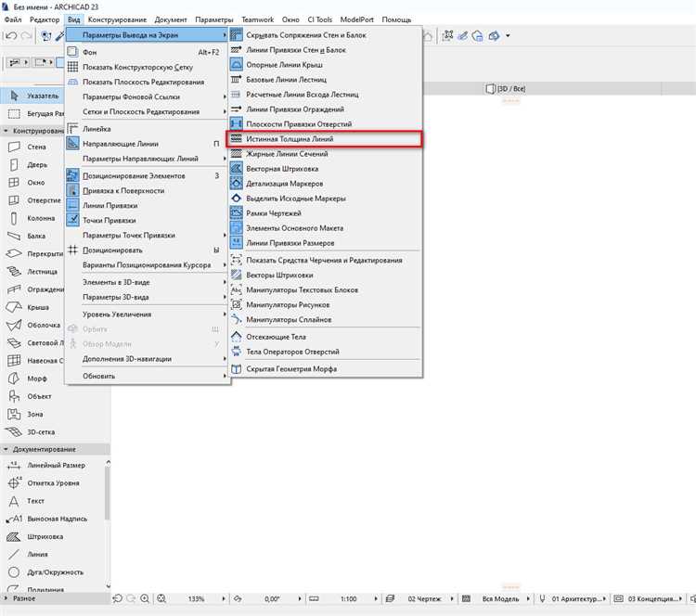Image resolution: width=696 pixels, height=616 pixels.
Task: Open the Teamwork menu
Action: pyautogui.click(x=257, y=19)
